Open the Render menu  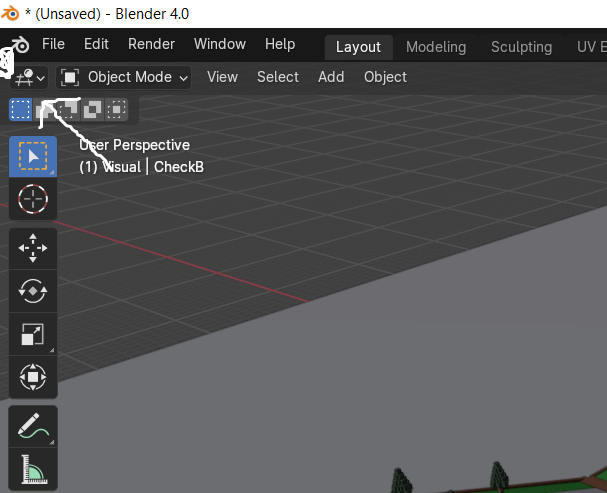coord(151,44)
